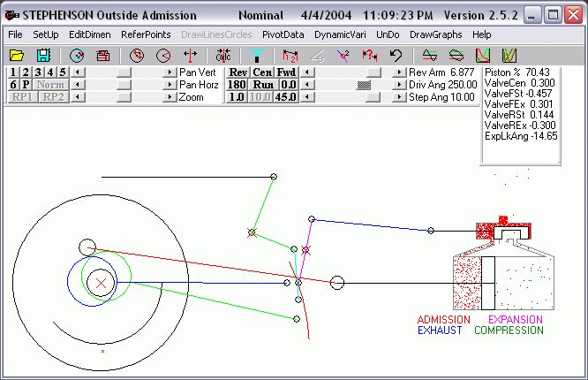The width and height of the screenshot is (588, 380).
Task: Click the 180 angle button
Action: pos(237,85)
